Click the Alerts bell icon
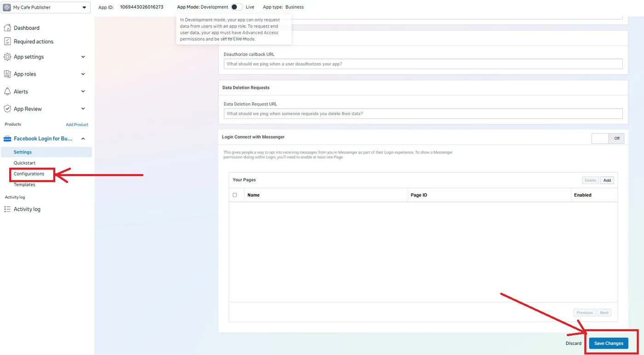644x355 pixels. click(x=7, y=92)
